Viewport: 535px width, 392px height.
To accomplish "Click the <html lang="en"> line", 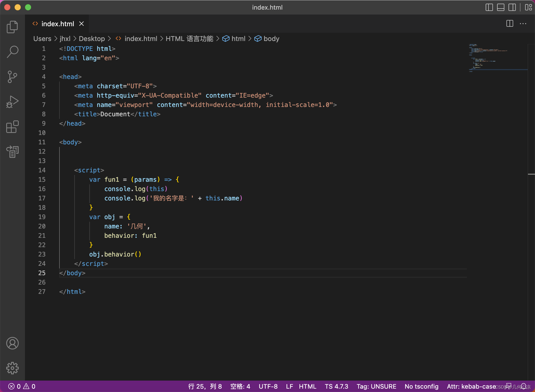I will click(89, 58).
